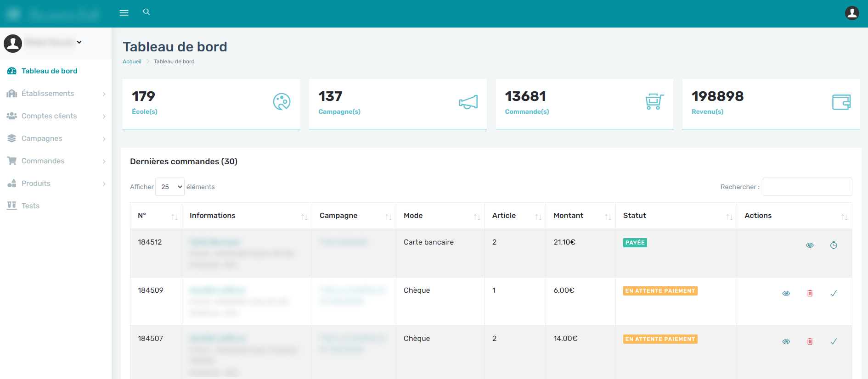Screen dimensions: 868x379
Task: Confirm order 184507 with the checkmark icon
Action: [834, 341]
